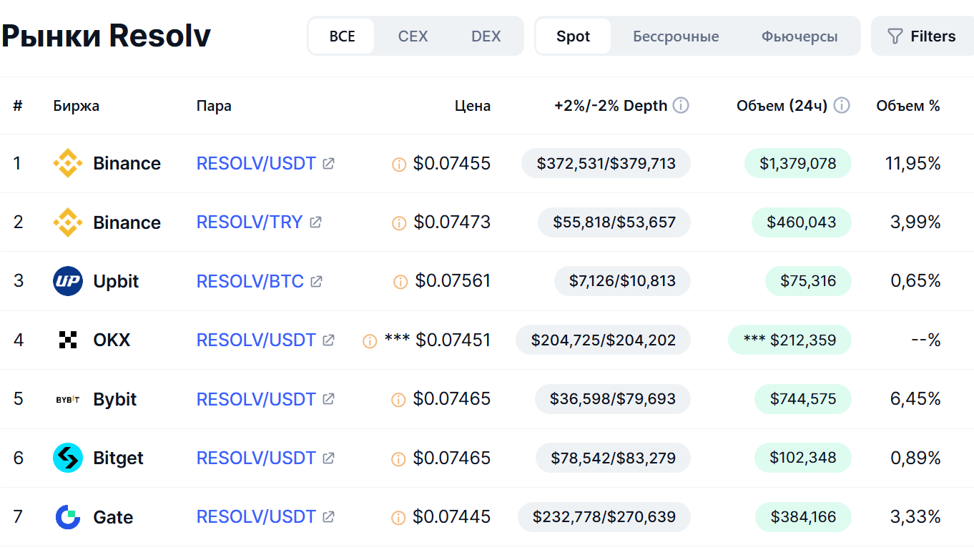Image resolution: width=974 pixels, height=560 pixels.
Task: Select the Фьючерсы market type
Action: click(800, 36)
